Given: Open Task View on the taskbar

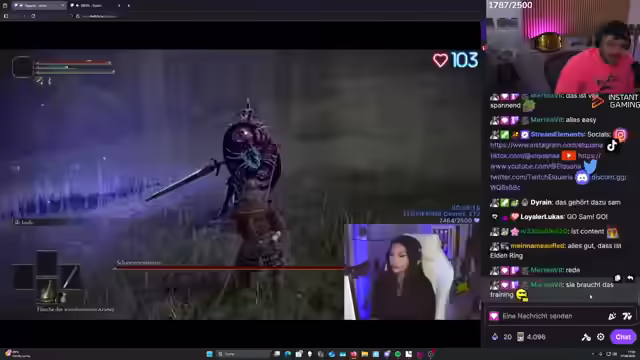Looking at the screenshot, I should (277, 354).
